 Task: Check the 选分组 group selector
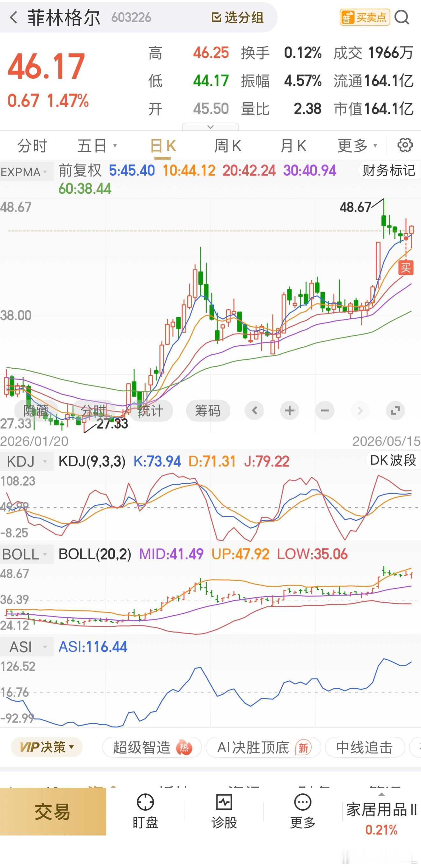pos(238,18)
